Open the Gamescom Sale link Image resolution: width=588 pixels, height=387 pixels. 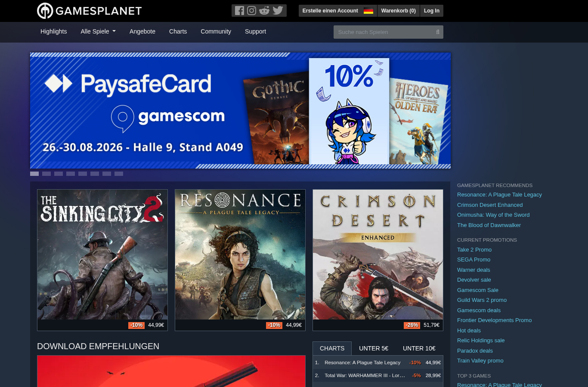[478, 290]
